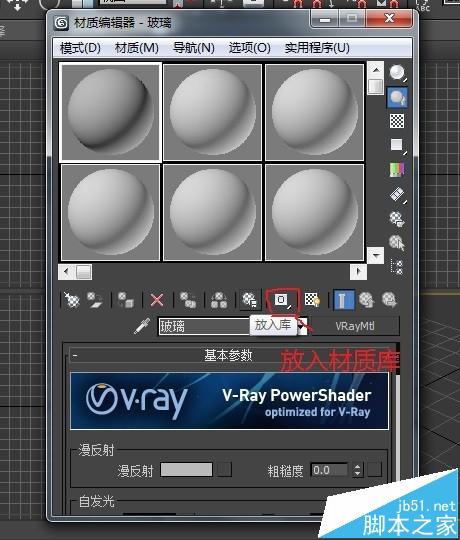Open the Material/Map Navigator icon

(397, 267)
